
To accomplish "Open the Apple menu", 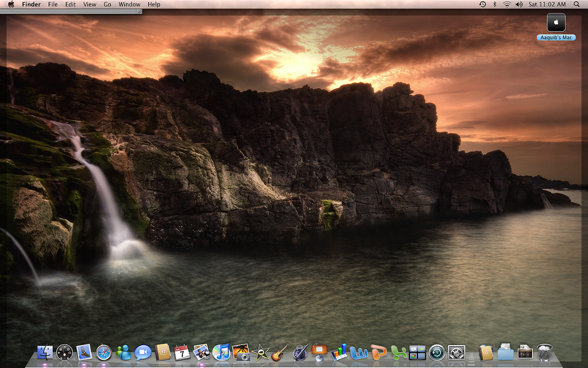I will click(x=11, y=4).
